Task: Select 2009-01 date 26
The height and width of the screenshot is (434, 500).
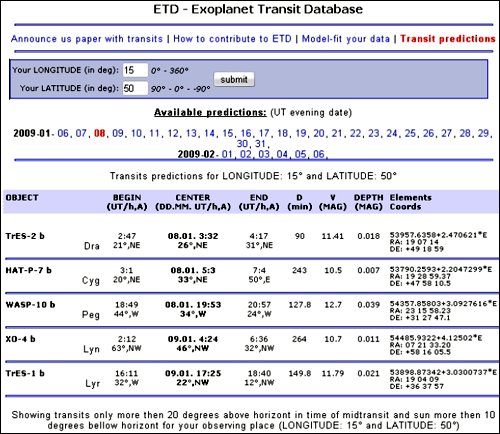Action: point(428,133)
